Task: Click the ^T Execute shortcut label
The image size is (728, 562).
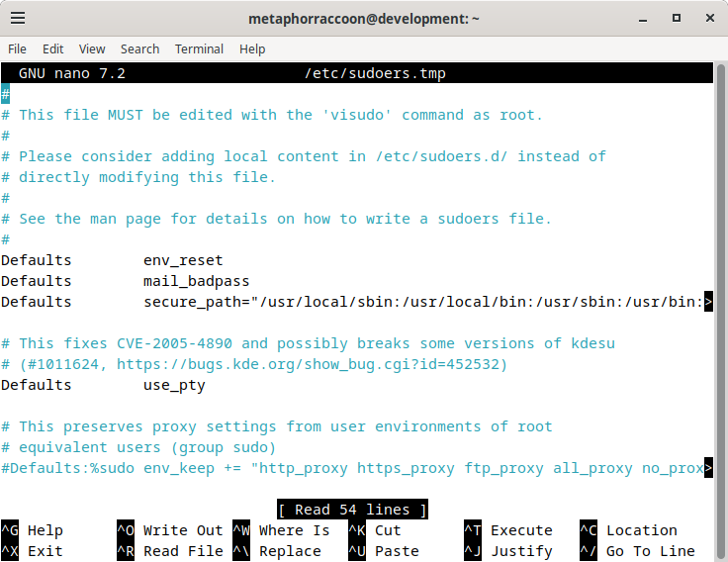Action: click(x=508, y=530)
